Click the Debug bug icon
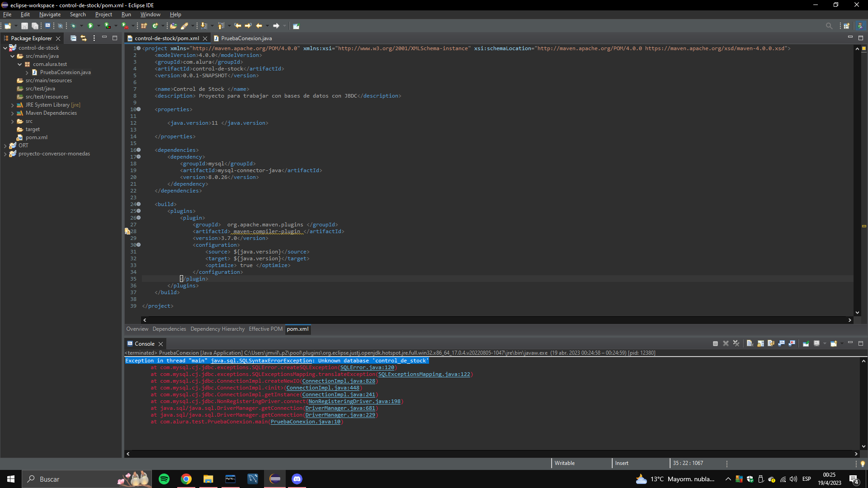This screenshot has width=868, height=488. pyautogui.click(x=74, y=26)
